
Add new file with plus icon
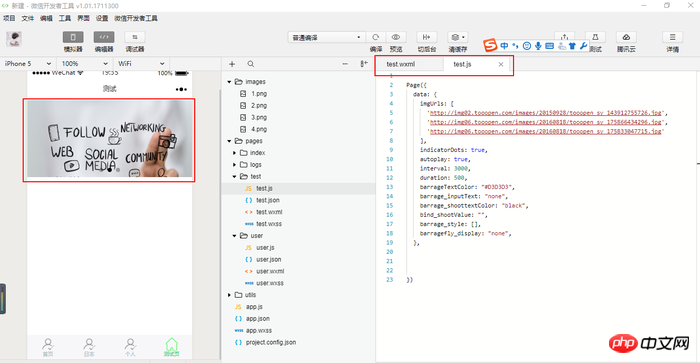click(x=232, y=64)
